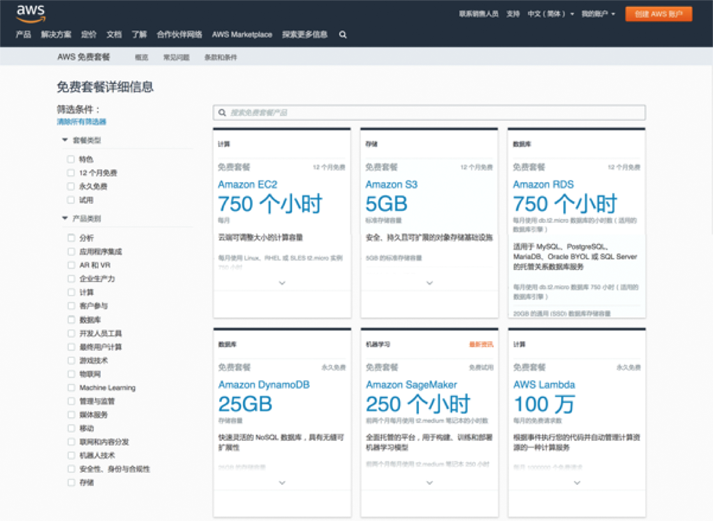Image resolution: width=713 pixels, height=521 pixels.
Task: Click the AWS 免费套餐 sub-navigation title
Action: click(x=84, y=57)
